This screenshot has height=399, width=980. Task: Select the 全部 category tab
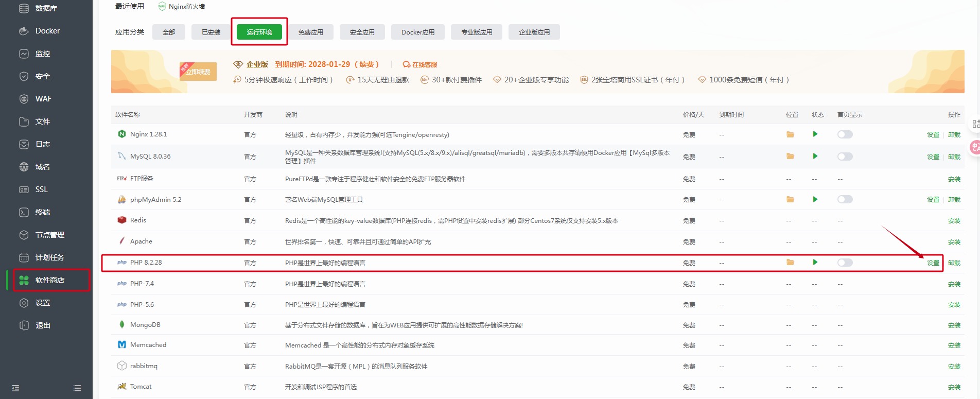point(169,32)
